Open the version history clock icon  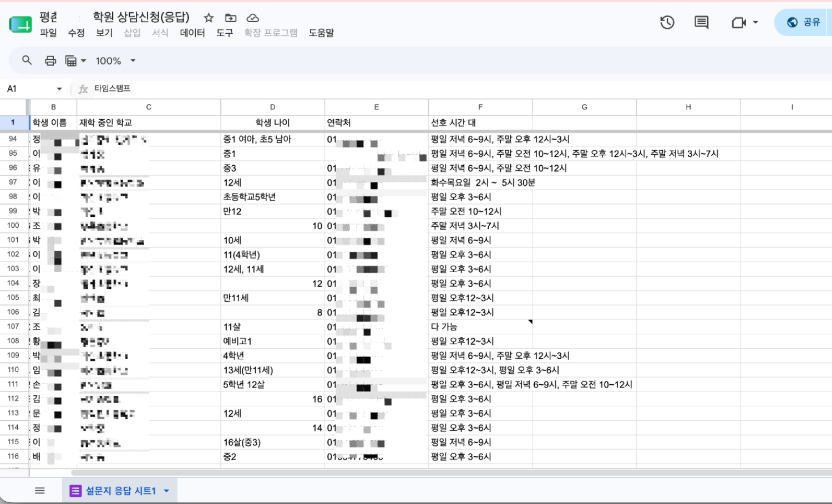tap(667, 22)
